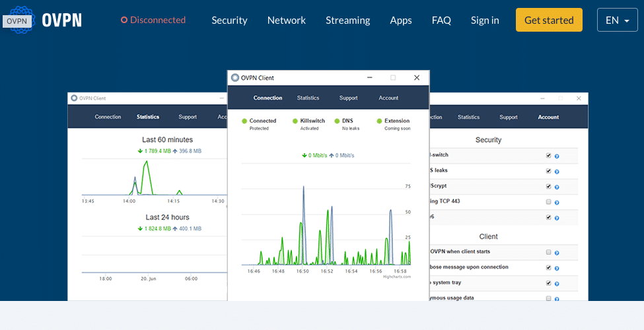Screen dimensions: 644x330
Task: Click the green Connected status dot
Action: pos(244,121)
